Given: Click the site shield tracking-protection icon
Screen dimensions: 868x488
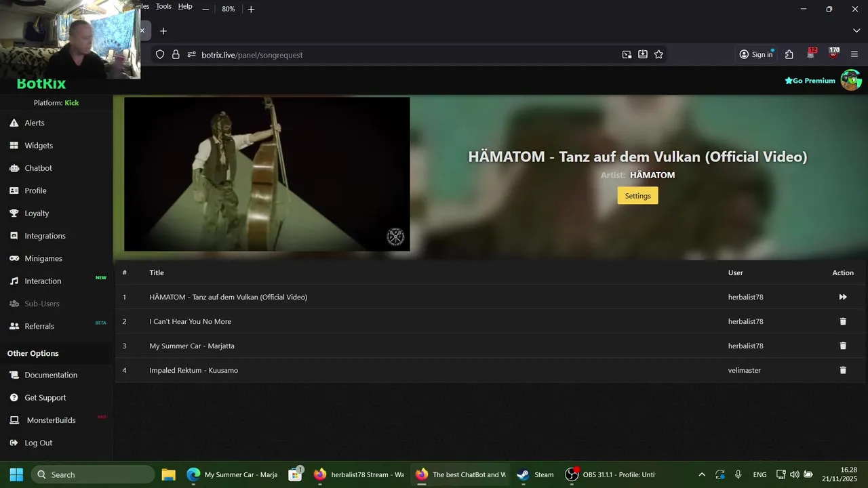Looking at the screenshot, I should 160,55.
